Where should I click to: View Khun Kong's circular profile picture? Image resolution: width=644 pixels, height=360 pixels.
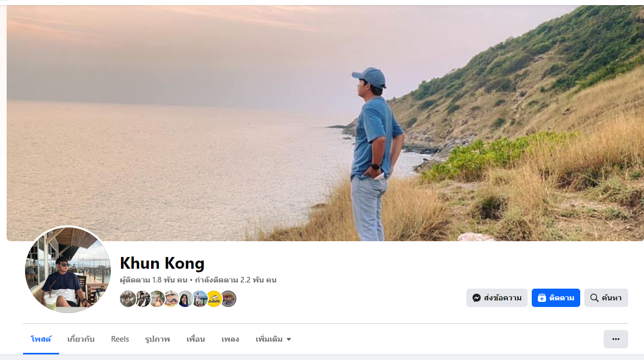[x=68, y=269]
